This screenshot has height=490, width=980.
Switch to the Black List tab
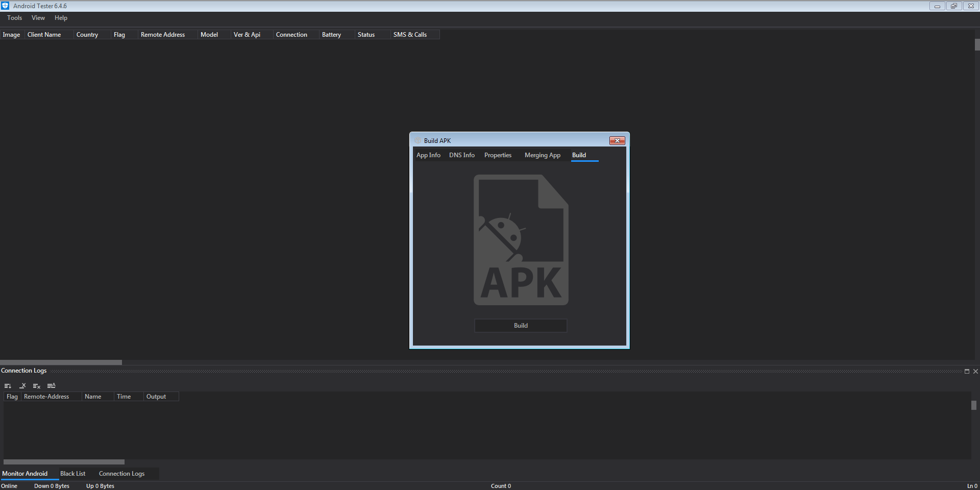tap(73, 474)
